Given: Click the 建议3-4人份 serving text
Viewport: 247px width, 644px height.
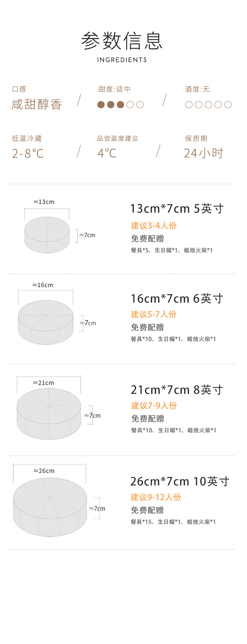Looking at the screenshot, I should (x=154, y=226).
